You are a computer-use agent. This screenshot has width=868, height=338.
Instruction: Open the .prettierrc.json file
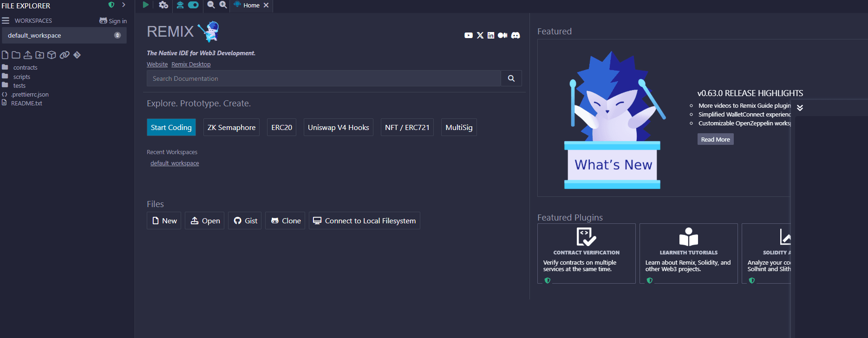click(30, 94)
